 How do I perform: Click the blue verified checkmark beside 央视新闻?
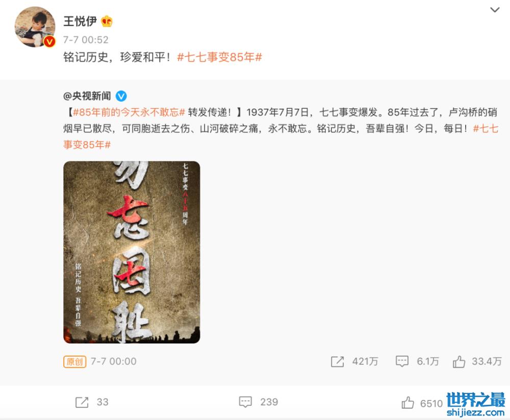pyautogui.click(x=121, y=96)
